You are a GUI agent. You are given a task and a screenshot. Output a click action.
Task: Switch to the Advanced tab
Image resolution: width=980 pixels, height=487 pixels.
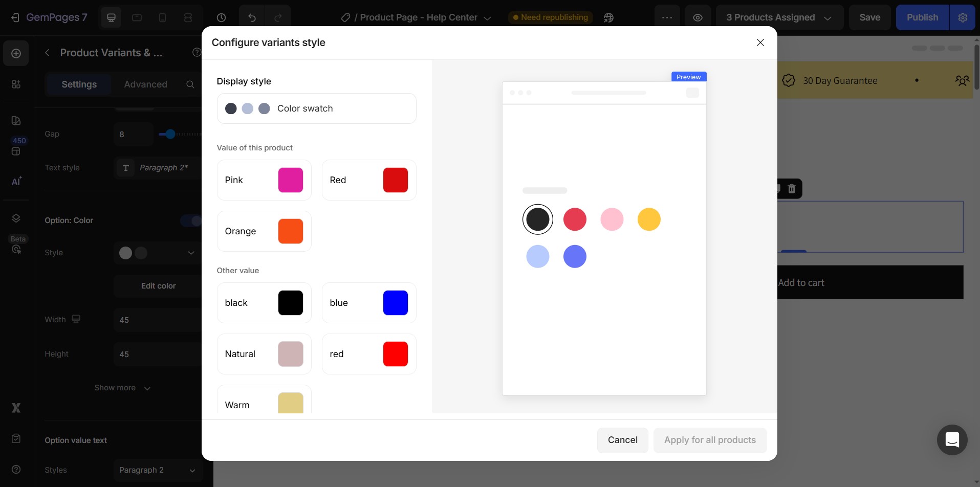point(145,84)
